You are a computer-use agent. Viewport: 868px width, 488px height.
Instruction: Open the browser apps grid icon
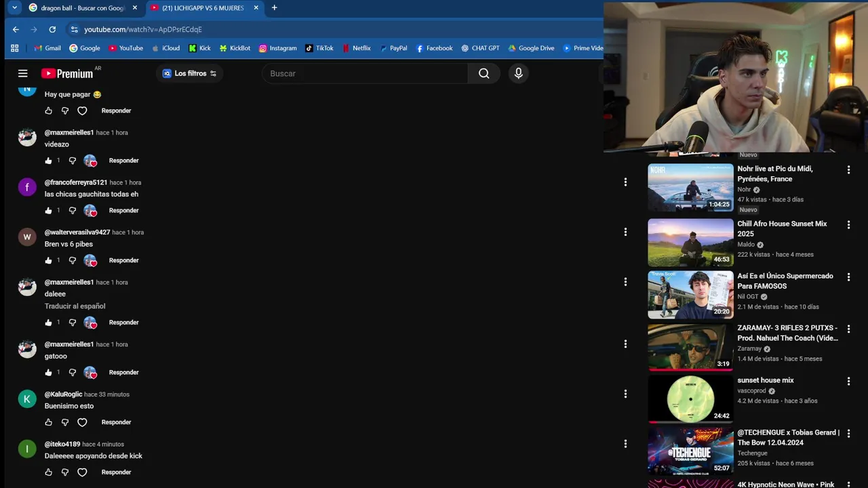pyautogui.click(x=15, y=48)
